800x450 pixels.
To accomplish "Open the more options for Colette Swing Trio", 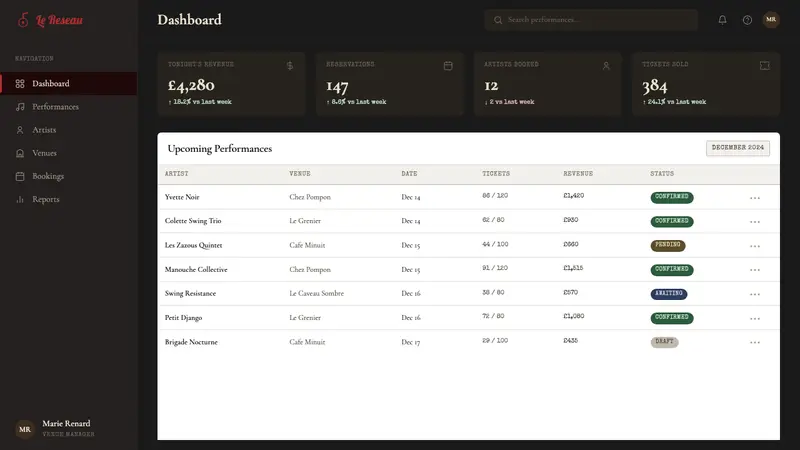I will [755, 221].
